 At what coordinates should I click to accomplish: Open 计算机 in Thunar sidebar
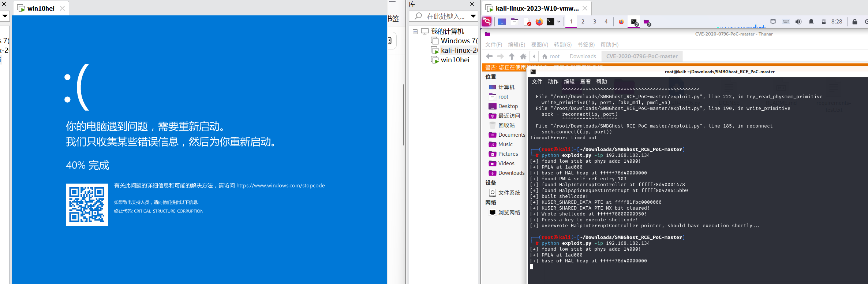pos(506,87)
